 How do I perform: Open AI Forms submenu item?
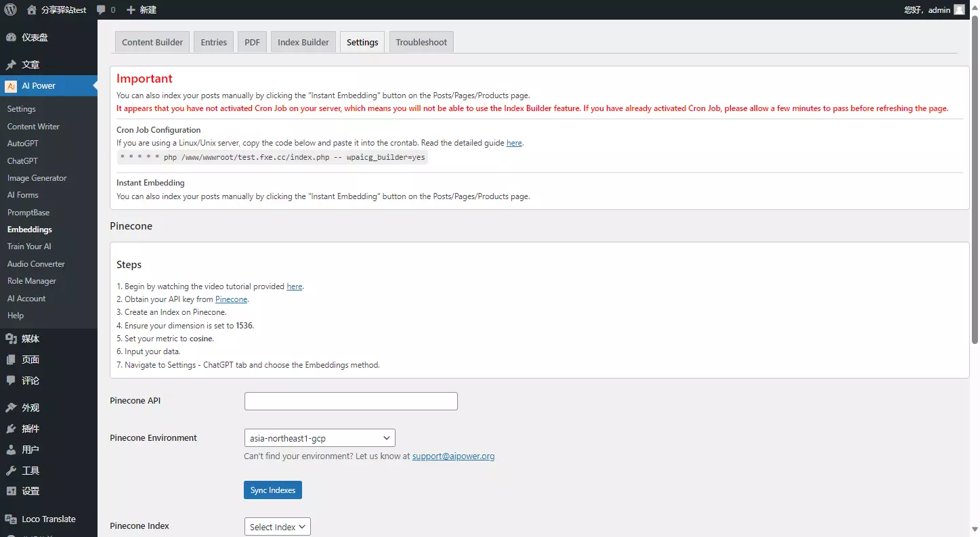[23, 195]
